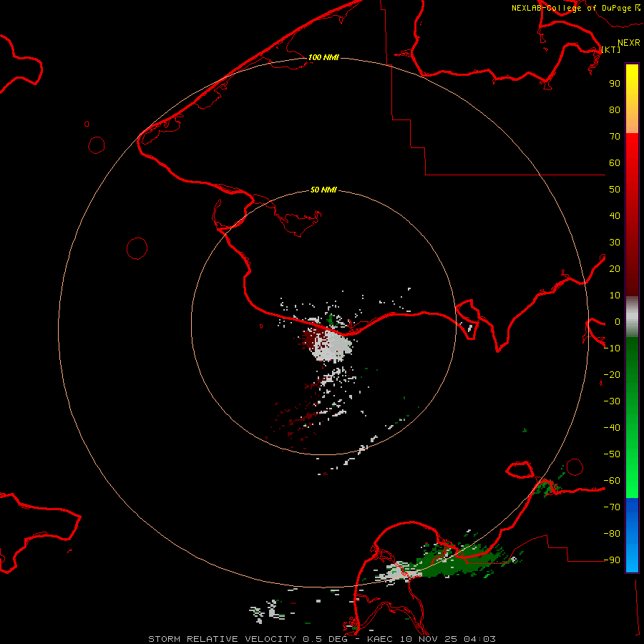
Task: Click the gray zero-velocity segment of color bar
Action: click(x=632, y=317)
